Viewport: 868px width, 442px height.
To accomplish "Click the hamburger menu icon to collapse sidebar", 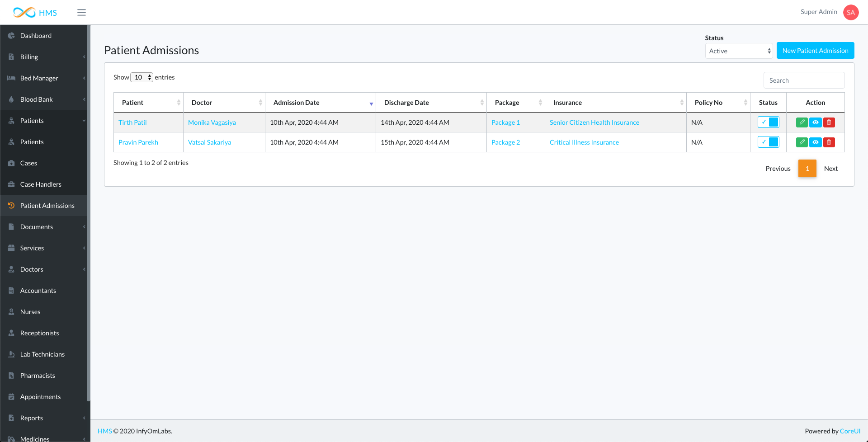I will [81, 12].
